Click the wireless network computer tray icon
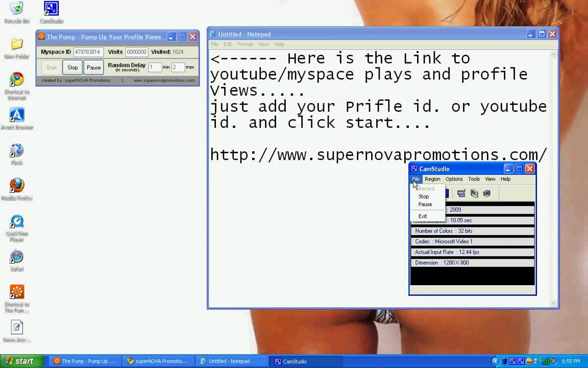This screenshot has height=368, width=588. coord(537,360)
